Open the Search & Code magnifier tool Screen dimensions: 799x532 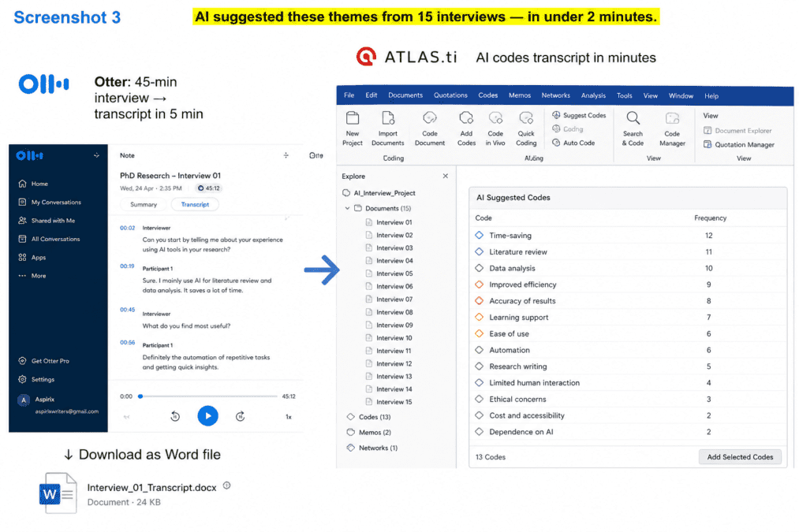(633, 128)
